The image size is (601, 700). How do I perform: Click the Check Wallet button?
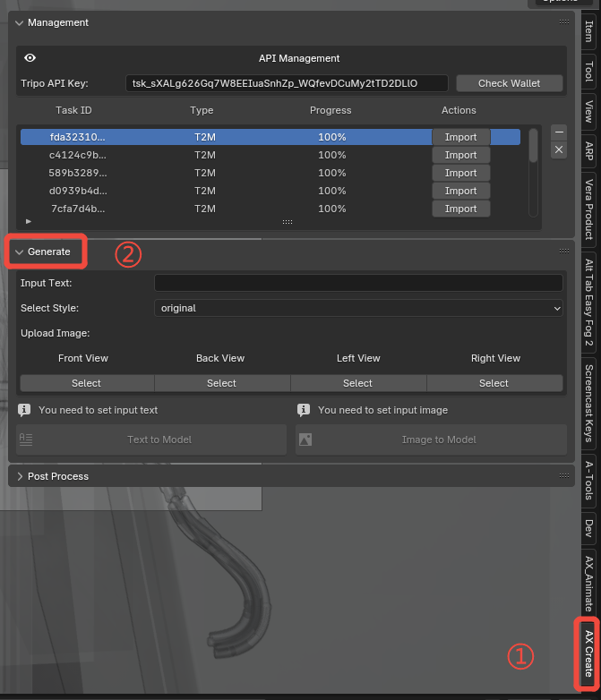pos(509,83)
